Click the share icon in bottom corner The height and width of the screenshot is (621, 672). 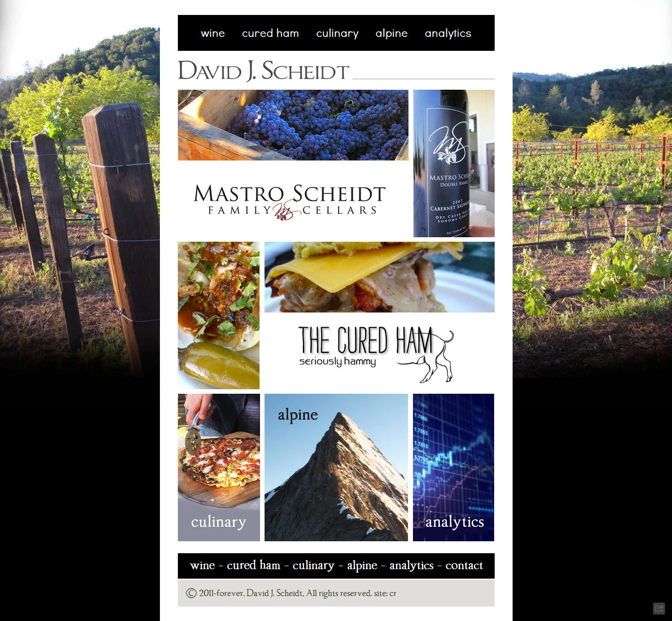tap(659, 608)
